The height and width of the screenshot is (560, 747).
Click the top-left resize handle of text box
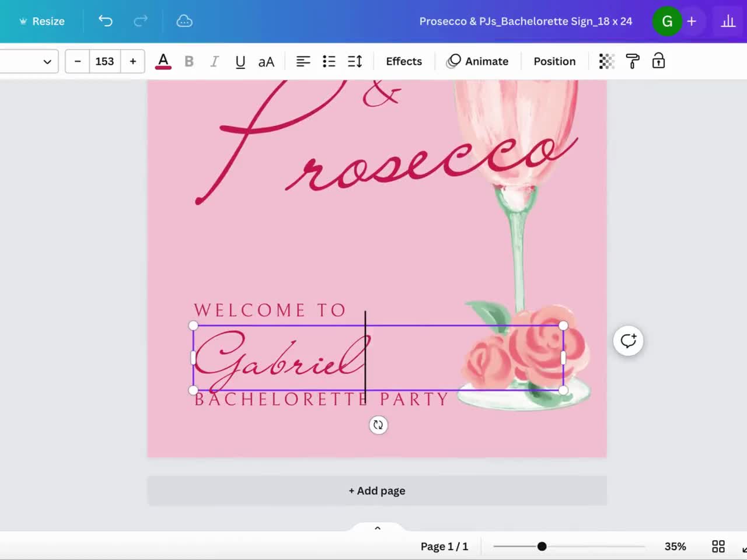pyautogui.click(x=194, y=325)
